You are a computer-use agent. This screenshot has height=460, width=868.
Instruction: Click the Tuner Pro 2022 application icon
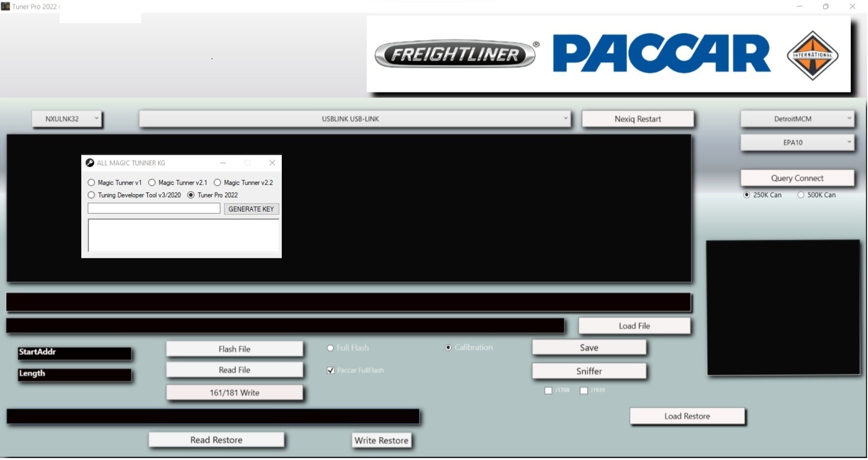[5, 6]
